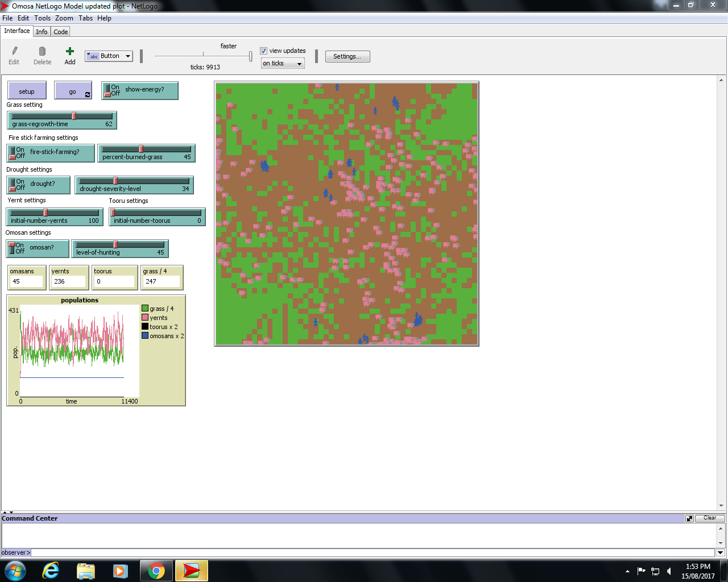The width and height of the screenshot is (728, 582).
Task: Click the toorus monitor value
Action: pyautogui.click(x=115, y=281)
